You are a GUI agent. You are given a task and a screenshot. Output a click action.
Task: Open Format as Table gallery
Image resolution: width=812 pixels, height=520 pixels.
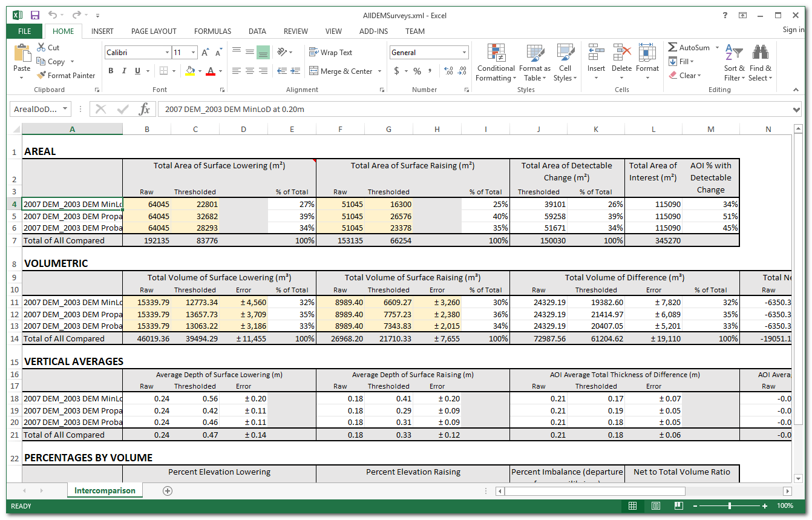click(x=535, y=62)
